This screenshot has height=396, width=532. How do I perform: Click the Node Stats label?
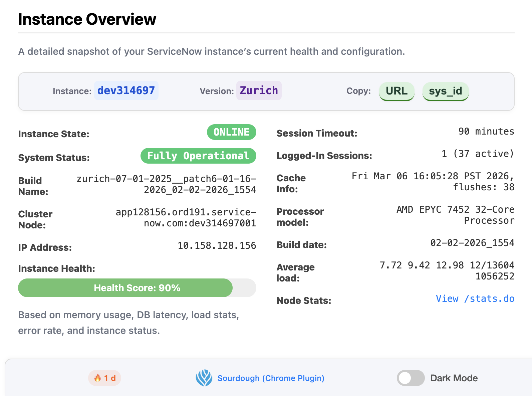(x=304, y=301)
